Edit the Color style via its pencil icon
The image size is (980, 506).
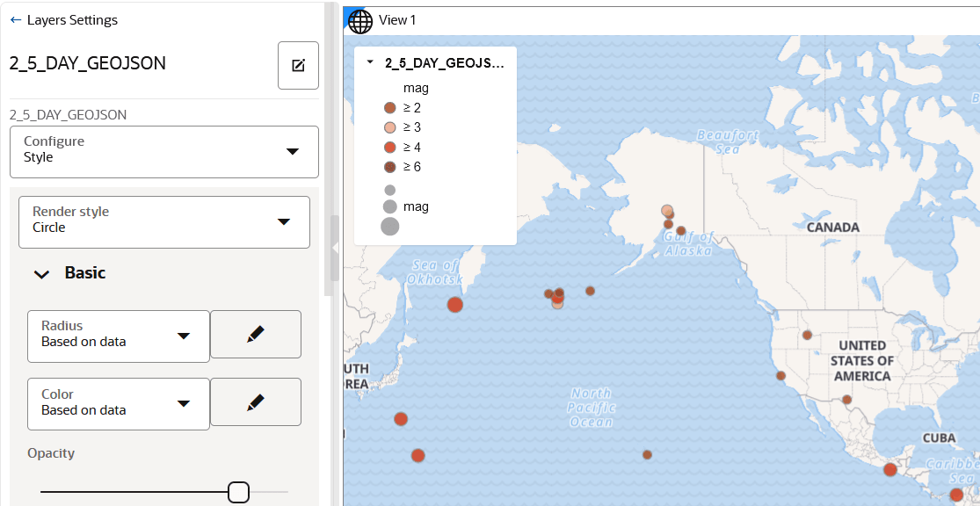tap(255, 403)
